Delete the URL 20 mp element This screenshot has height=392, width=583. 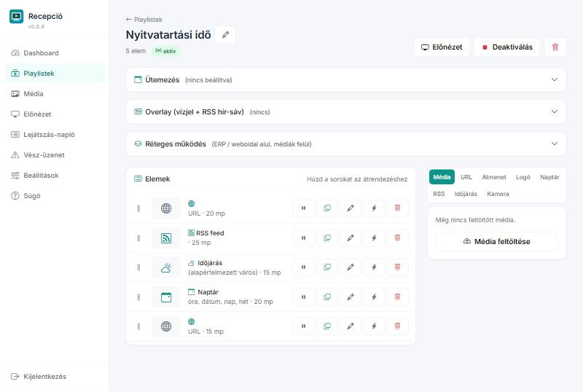point(397,208)
